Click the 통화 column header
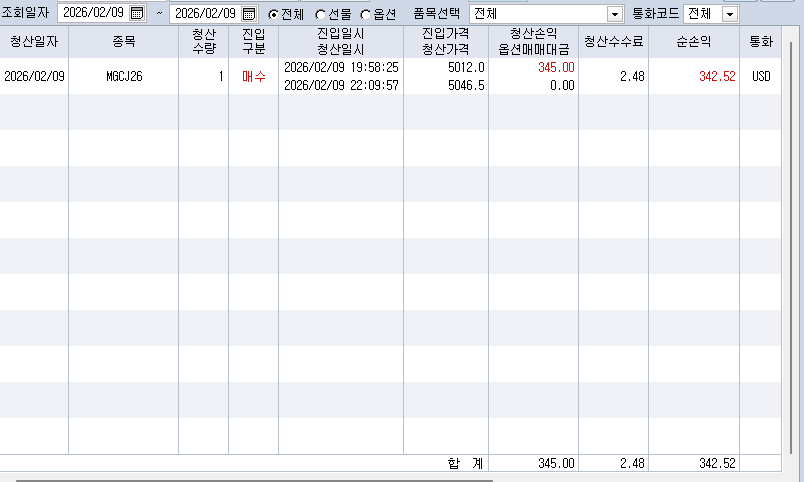The image size is (804, 482). [761, 42]
